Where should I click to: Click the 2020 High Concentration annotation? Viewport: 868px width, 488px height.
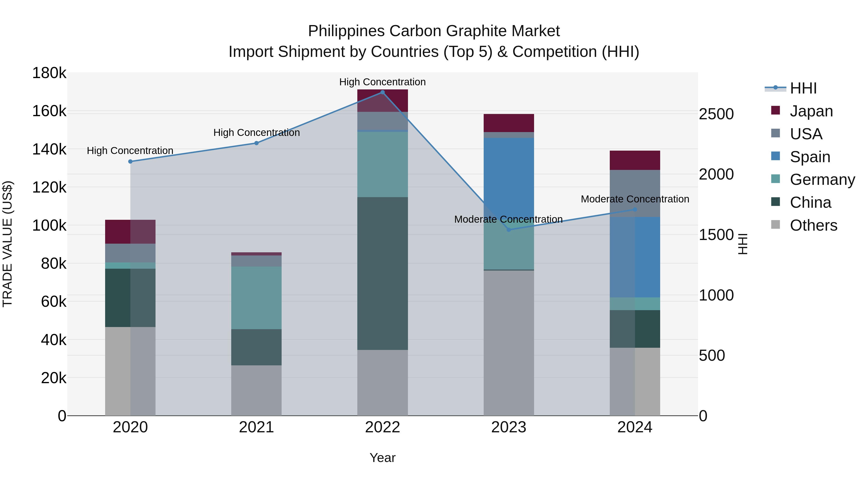pos(130,151)
